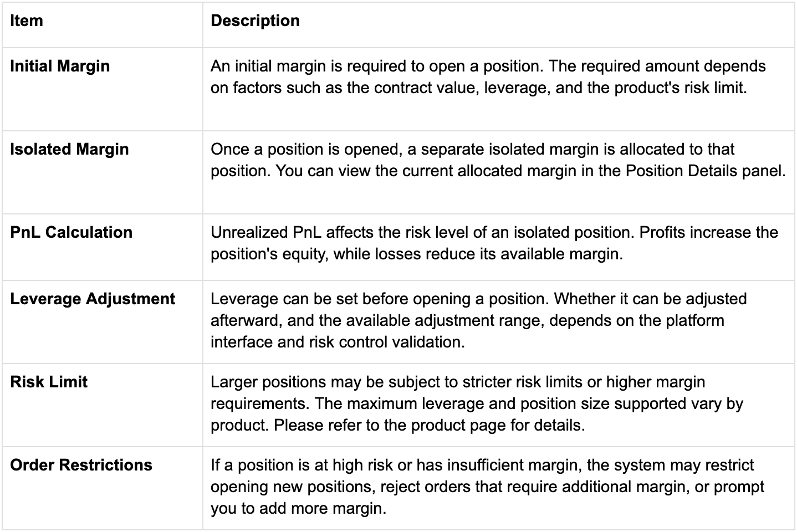Select the Initial Margin row label
The image size is (797, 532).
tap(60, 66)
